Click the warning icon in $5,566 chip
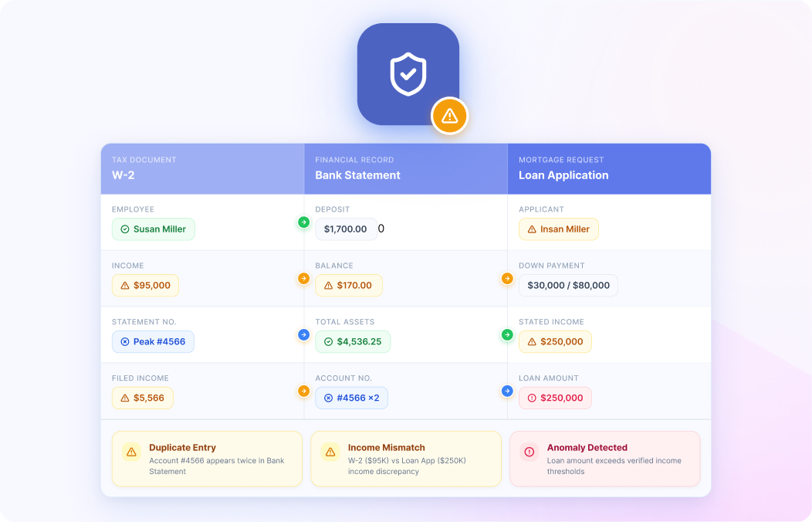This screenshot has height=522, width=812. [x=125, y=398]
